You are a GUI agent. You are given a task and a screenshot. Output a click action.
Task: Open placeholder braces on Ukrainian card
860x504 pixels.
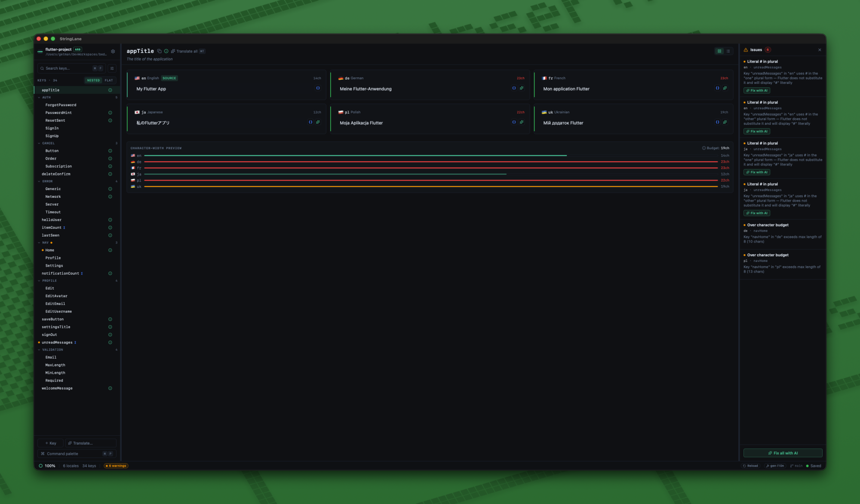tap(717, 122)
